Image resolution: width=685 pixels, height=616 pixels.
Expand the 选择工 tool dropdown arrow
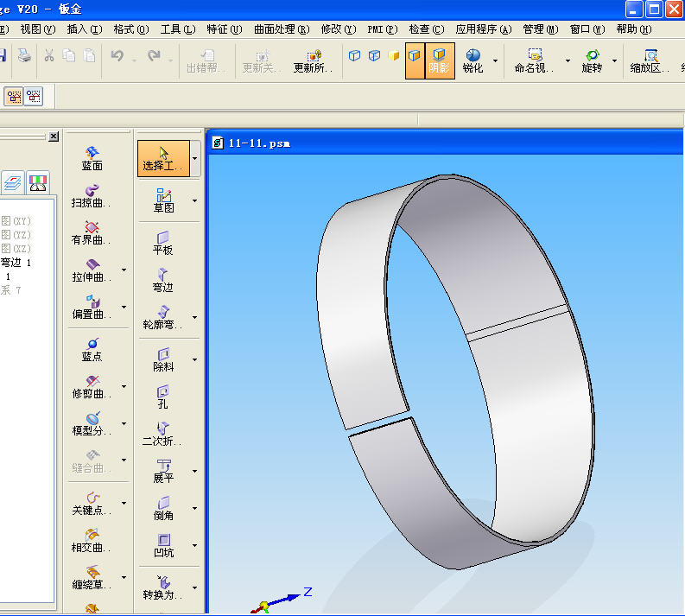coord(195,159)
